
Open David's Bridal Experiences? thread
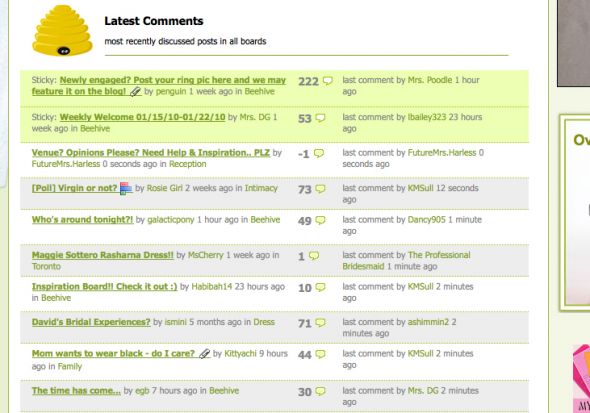pos(91,322)
